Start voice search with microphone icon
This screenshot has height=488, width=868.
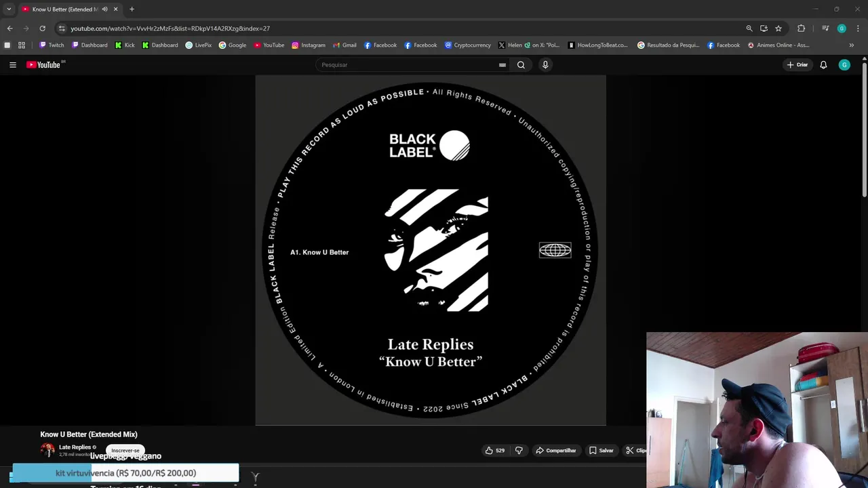pyautogui.click(x=545, y=65)
